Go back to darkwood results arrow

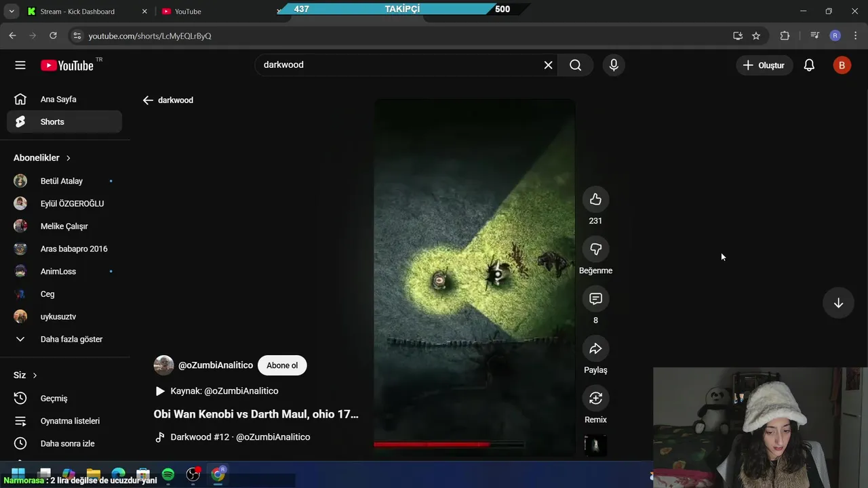(x=148, y=100)
